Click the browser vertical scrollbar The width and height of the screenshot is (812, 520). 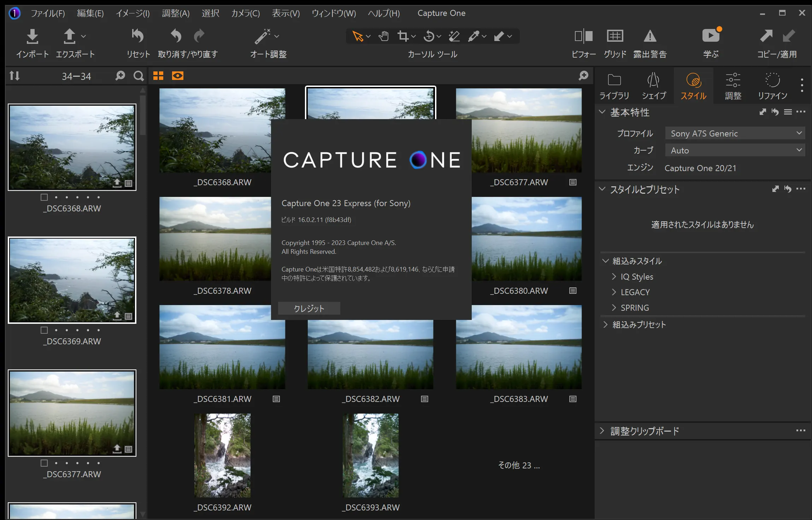(143, 115)
